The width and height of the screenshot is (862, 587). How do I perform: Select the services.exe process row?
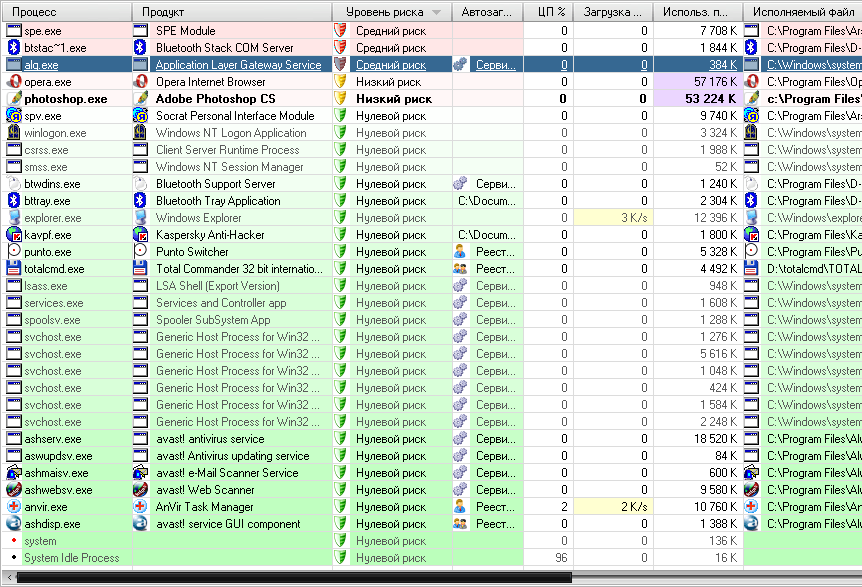pyautogui.click(x=431, y=303)
